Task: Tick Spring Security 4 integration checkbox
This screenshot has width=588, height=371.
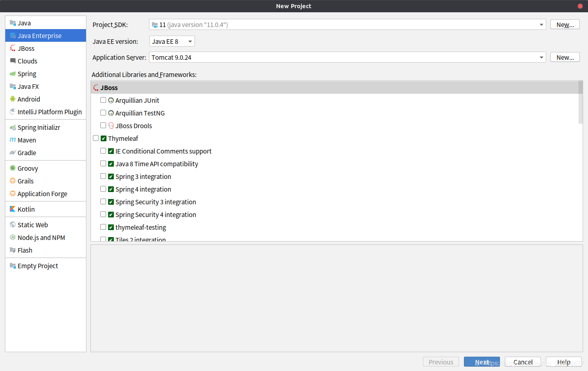Action: click(x=103, y=214)
